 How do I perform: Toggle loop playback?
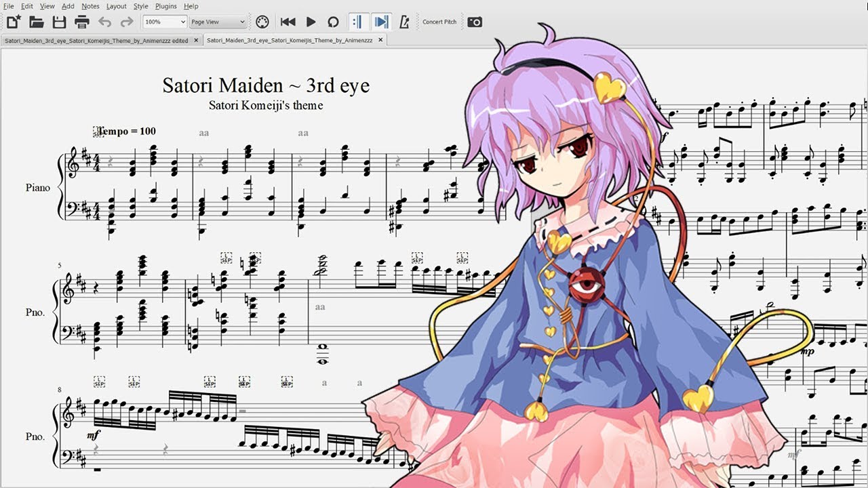coord(333,22)
